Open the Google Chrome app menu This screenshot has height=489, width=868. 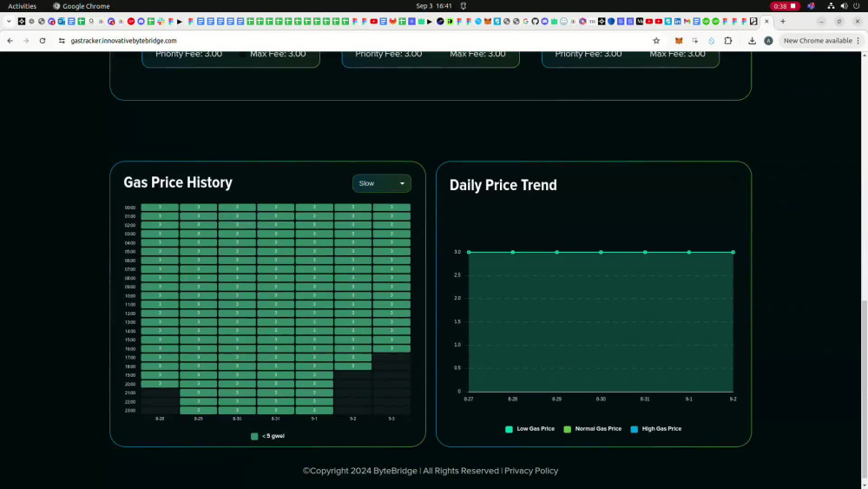point(82,6)
